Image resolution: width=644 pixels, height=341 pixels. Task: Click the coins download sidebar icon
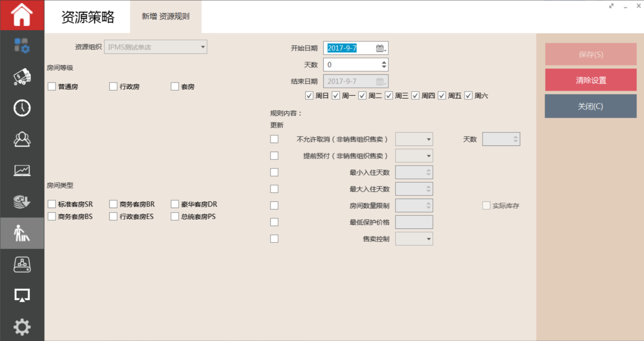(x=22, y=202)
